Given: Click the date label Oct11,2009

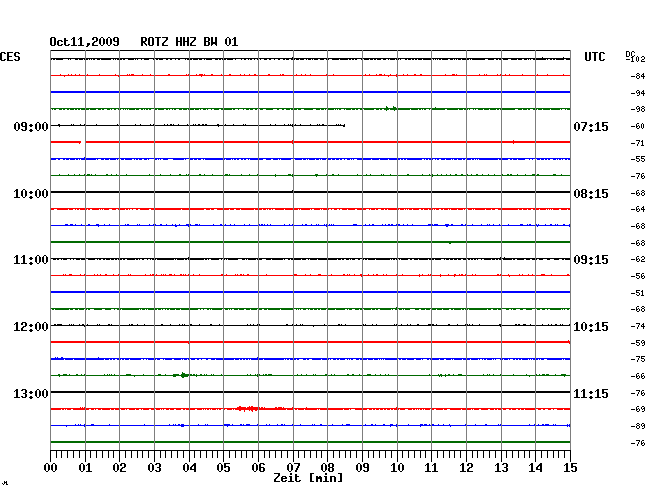Looking at the screenshot, I should pos(85,42).
